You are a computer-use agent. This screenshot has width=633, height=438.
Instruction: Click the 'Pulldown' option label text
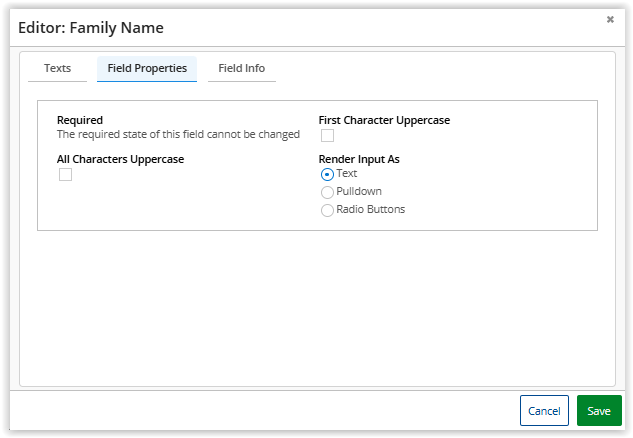pos(359,191)
